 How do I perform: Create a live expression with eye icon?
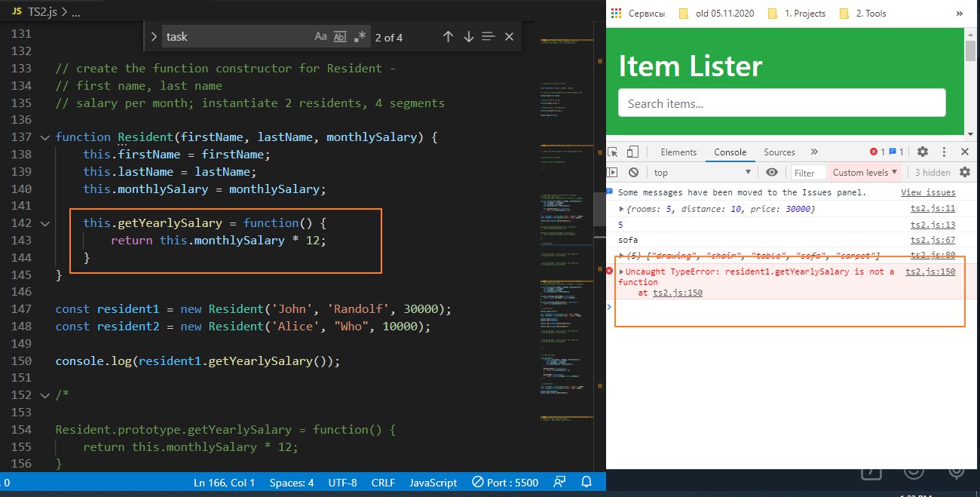click(x=771, y=172)
